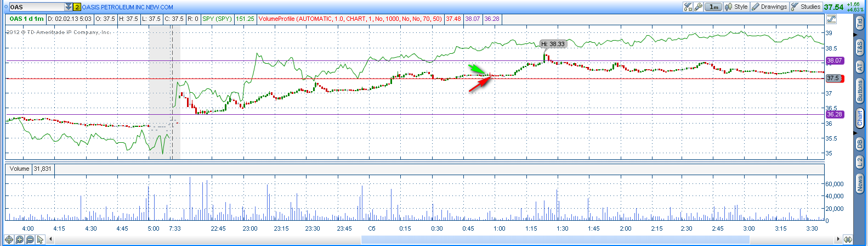
Task: Click the OAS 1 d 1m chart label
Action: pyautogui.click(x=26, y=19)
